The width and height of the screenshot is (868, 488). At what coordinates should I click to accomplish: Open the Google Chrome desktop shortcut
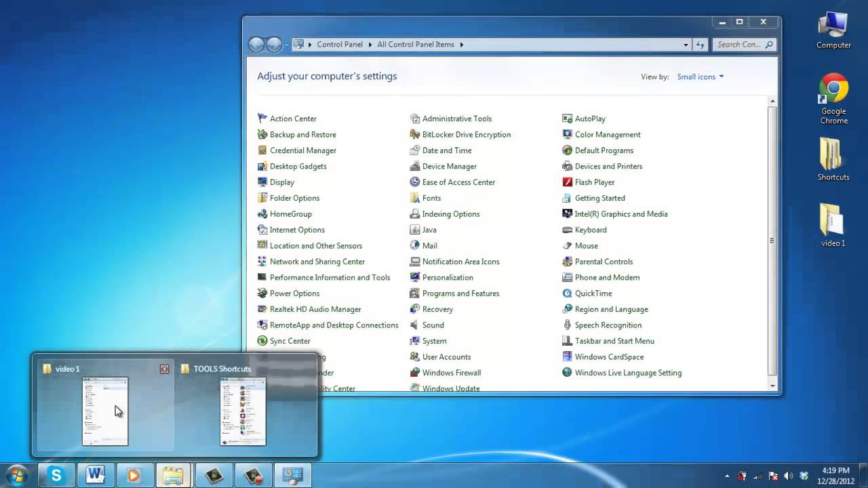[833, 99]
